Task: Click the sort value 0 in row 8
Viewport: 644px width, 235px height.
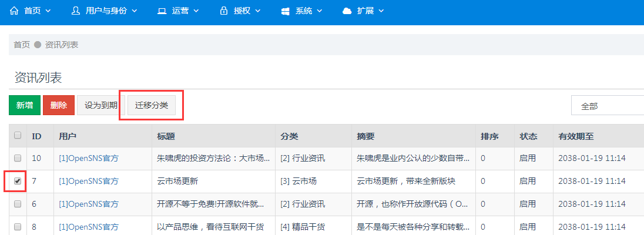Action: (483, 227)
